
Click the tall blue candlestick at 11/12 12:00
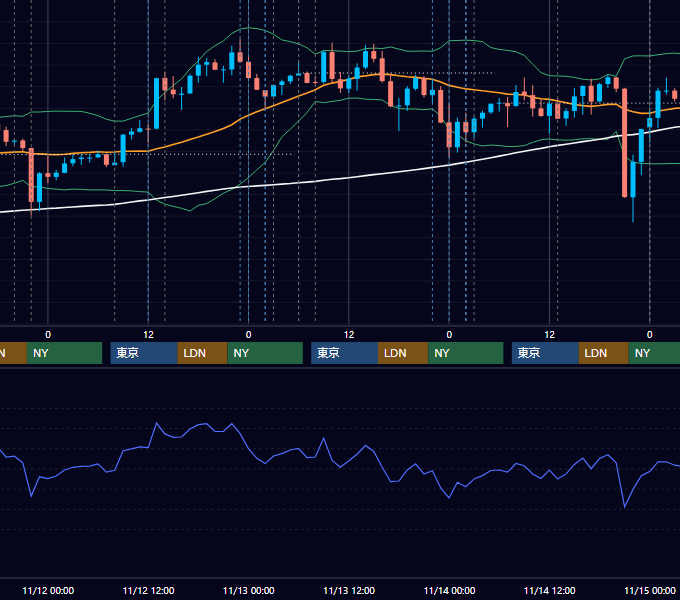pos(157,103)
